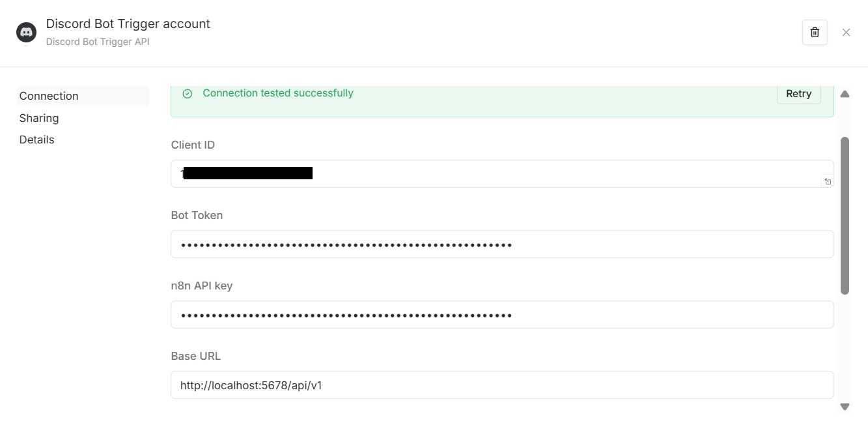The height and width of the screenshot is (427, 868).
Task: Click the scrollbar down arrow
Action: tap(845, 406)
